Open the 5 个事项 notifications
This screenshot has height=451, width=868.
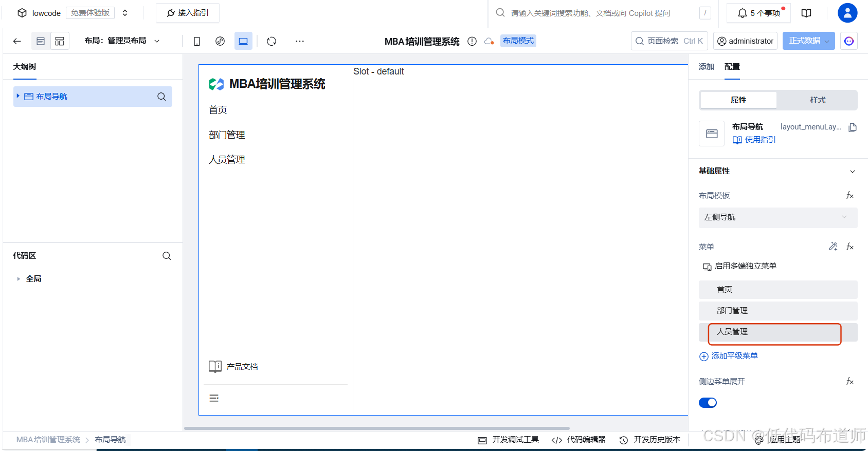pos(758,13)
